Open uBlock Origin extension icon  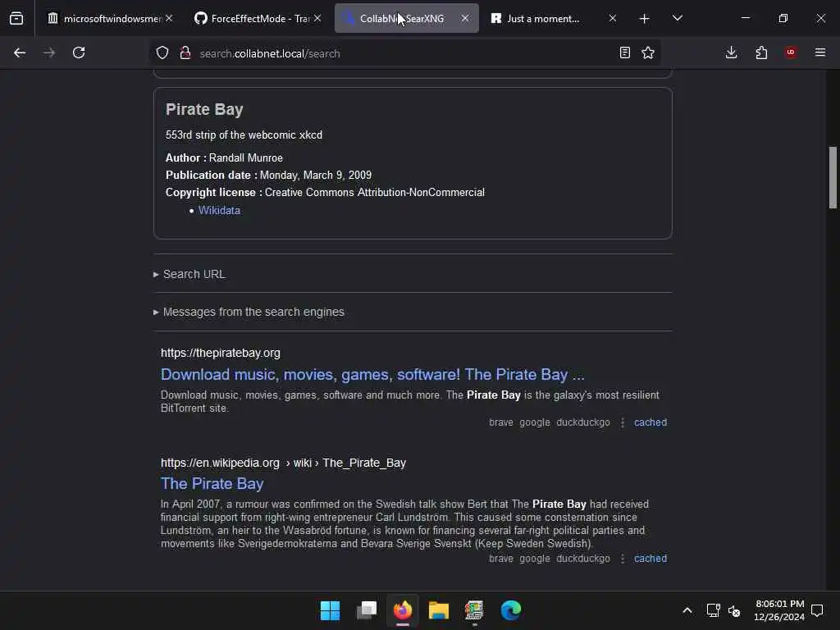tap(791, 52)
